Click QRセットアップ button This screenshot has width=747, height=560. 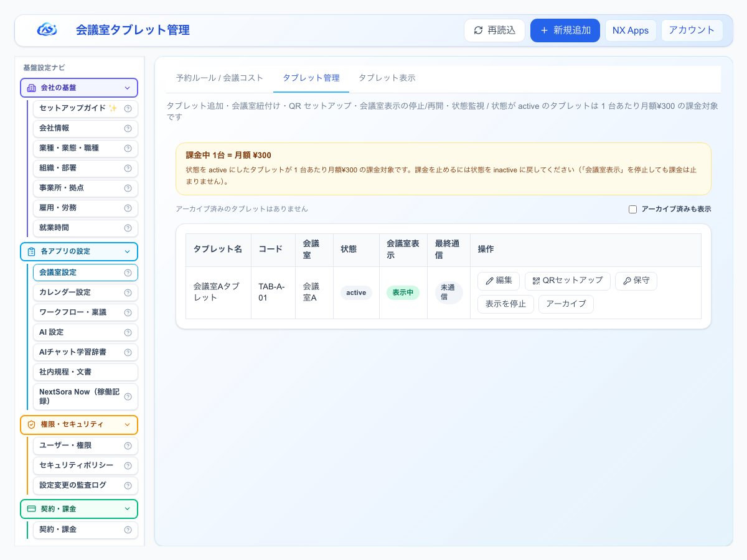pyautogui.click(x=568, y=281)
